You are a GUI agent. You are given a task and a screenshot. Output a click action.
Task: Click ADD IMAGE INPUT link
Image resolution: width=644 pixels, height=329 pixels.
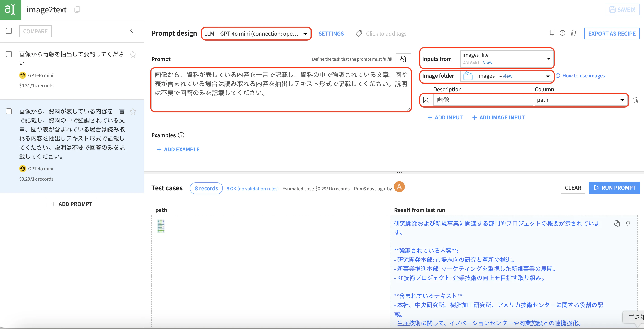(498, 117)
